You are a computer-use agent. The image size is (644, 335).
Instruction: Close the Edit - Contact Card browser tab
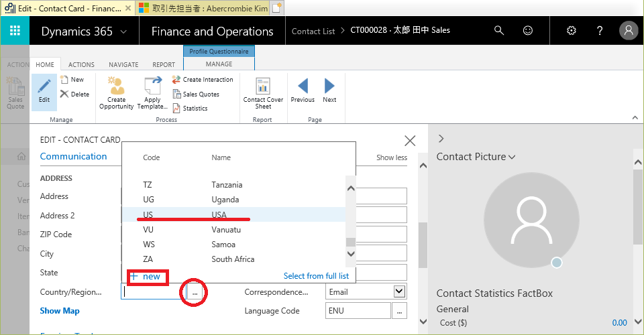tap(128, 8)
